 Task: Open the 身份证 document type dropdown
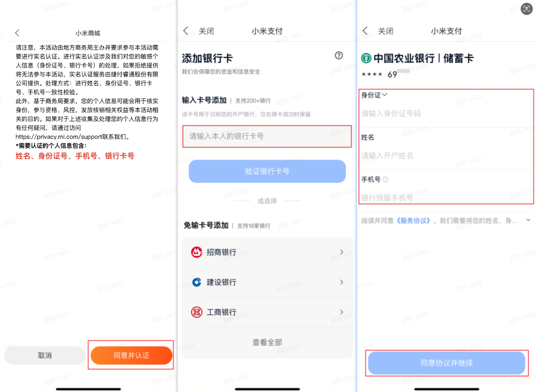pyautogui.click(x=374, y=95)
